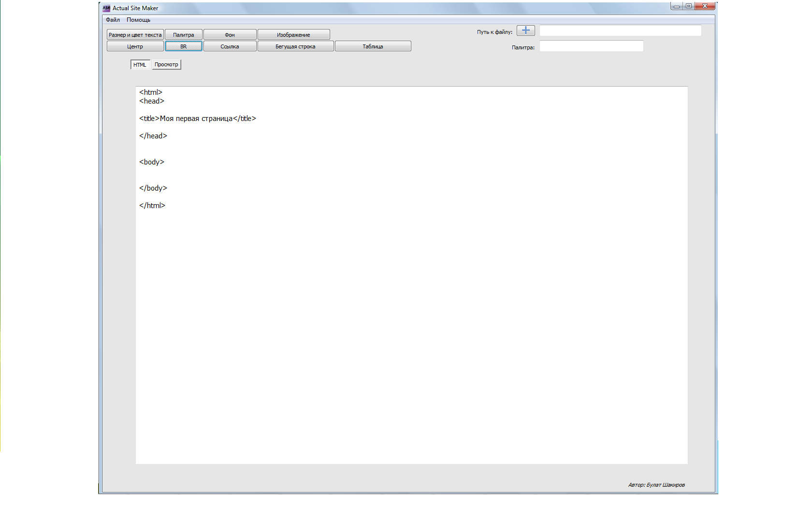
Task: Minimize the Actual Site Maker window
Action: [x=677, y=6]
